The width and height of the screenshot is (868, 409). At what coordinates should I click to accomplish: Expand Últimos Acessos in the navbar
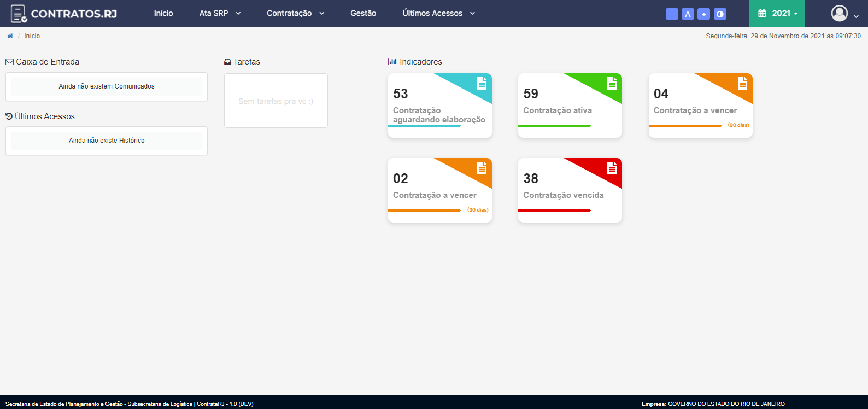point(438,13)
